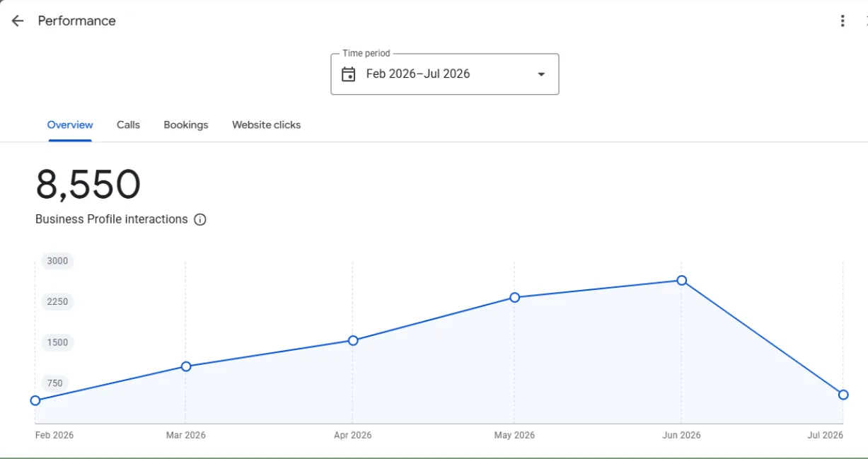This screenshot has width=868, height=459.
Task: Click the 3000 y-axis label
Action: 57,261
